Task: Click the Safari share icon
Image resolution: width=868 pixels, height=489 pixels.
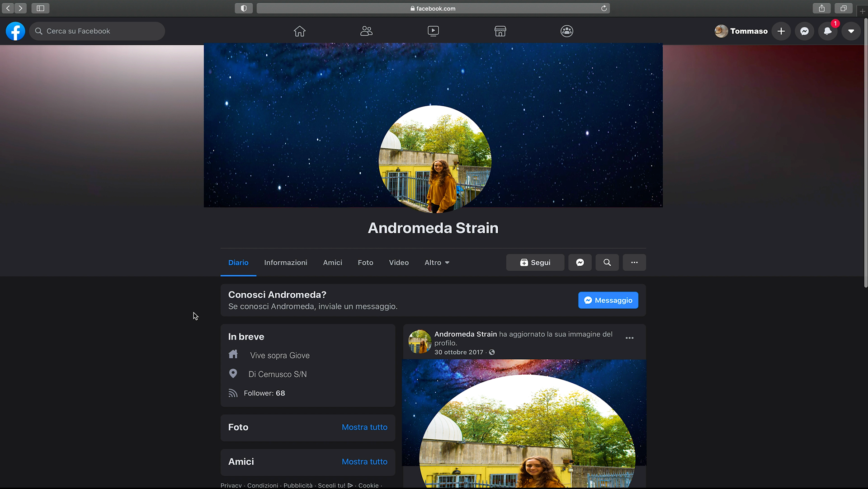Action: [821, 8]
